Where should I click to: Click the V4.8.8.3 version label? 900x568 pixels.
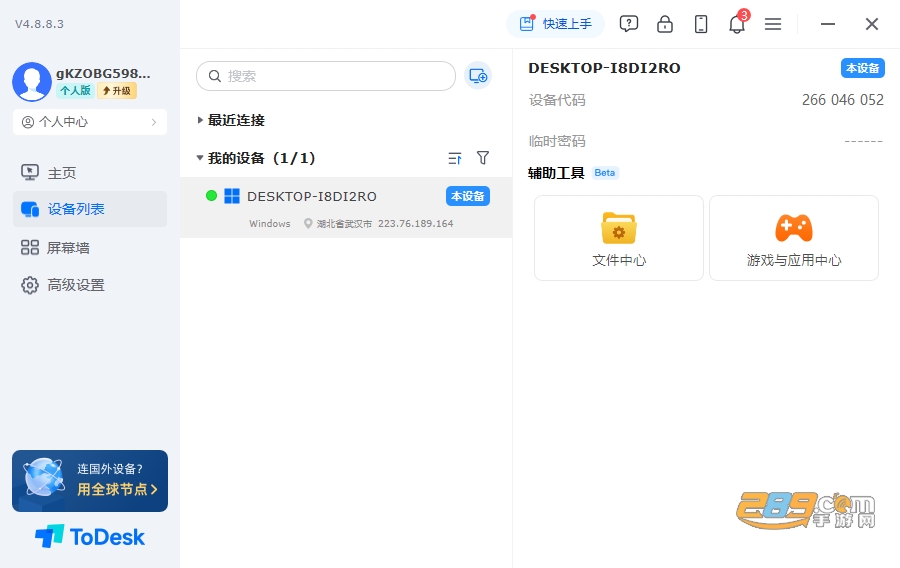[x=39, y=24]
